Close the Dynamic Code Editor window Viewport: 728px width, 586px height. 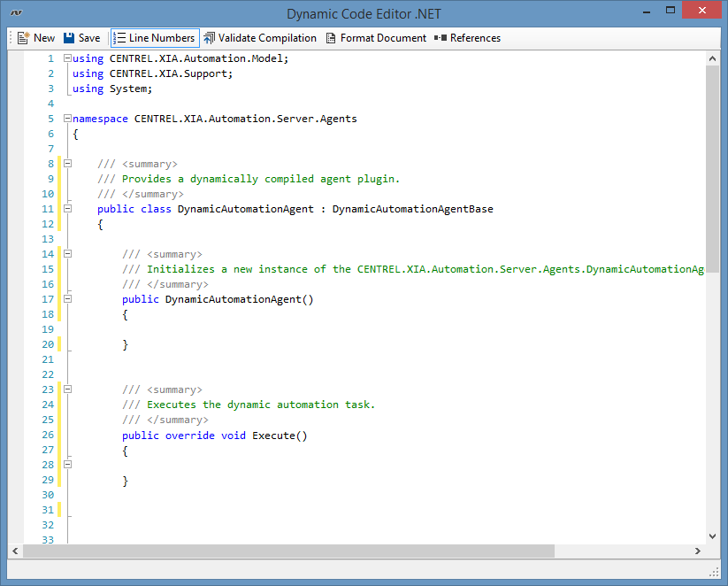pos(702,10)
